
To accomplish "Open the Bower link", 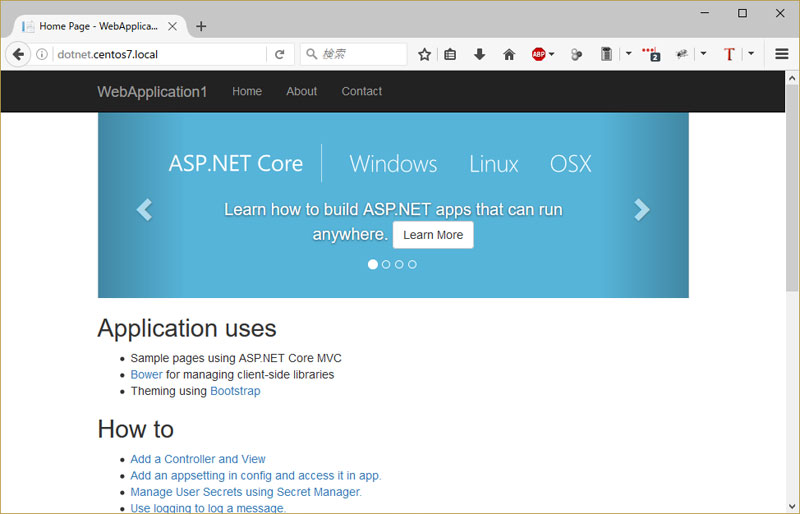I will pyautogui.click(x=146, y=375).
